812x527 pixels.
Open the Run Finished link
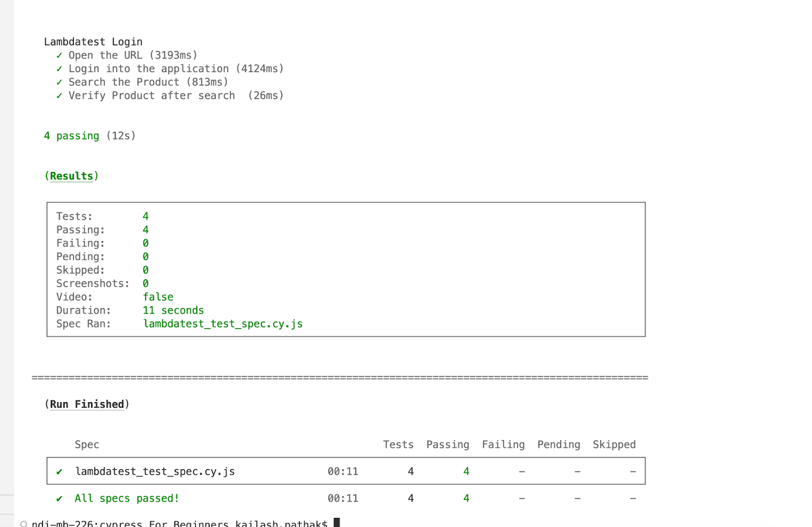click(87, 404)
